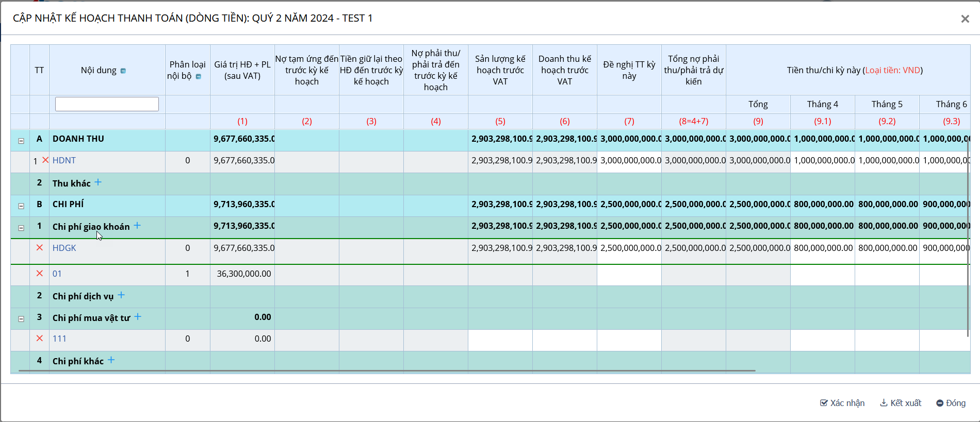Delete row 01 with the red X
The width and height of the screenshot is (980, 422).
[x=40, y=274]
